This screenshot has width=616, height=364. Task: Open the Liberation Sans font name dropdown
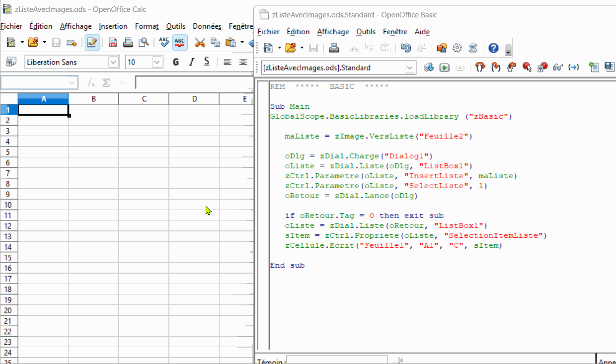pos(114,62)
